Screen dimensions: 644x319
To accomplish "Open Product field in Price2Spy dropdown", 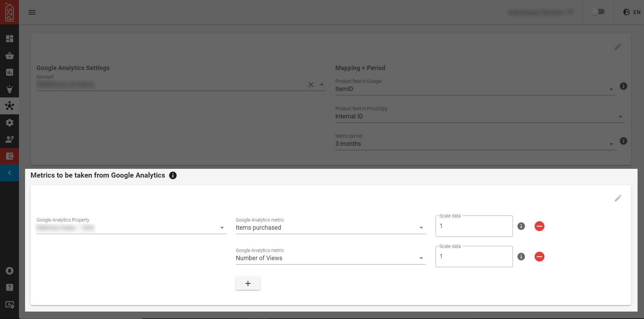I will 480,116.
